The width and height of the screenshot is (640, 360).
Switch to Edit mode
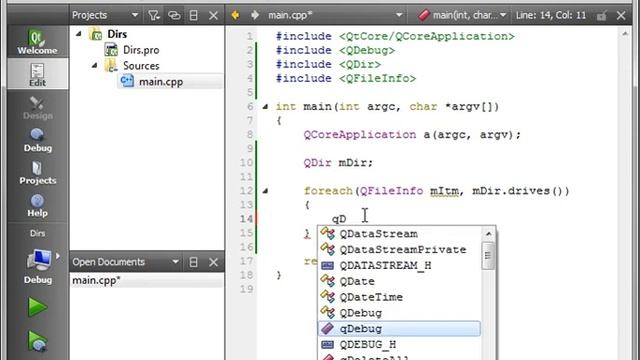pyautogui.click(x=37, y=74)
